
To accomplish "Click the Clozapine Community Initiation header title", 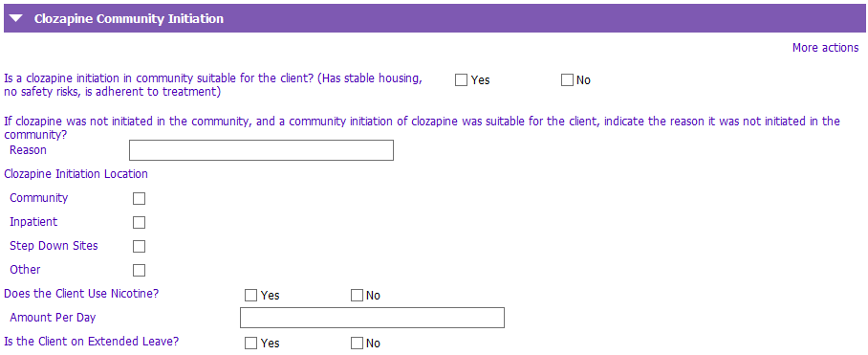I will point(129,19).
